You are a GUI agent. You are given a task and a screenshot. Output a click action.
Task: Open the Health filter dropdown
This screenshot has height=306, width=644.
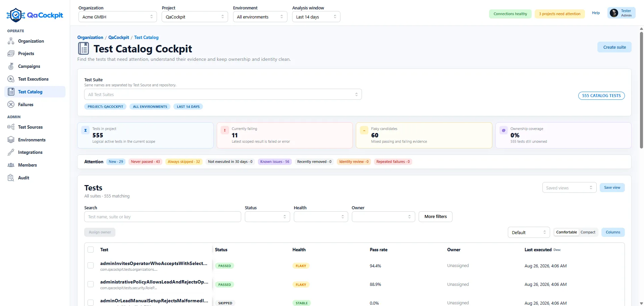point(321,217)
